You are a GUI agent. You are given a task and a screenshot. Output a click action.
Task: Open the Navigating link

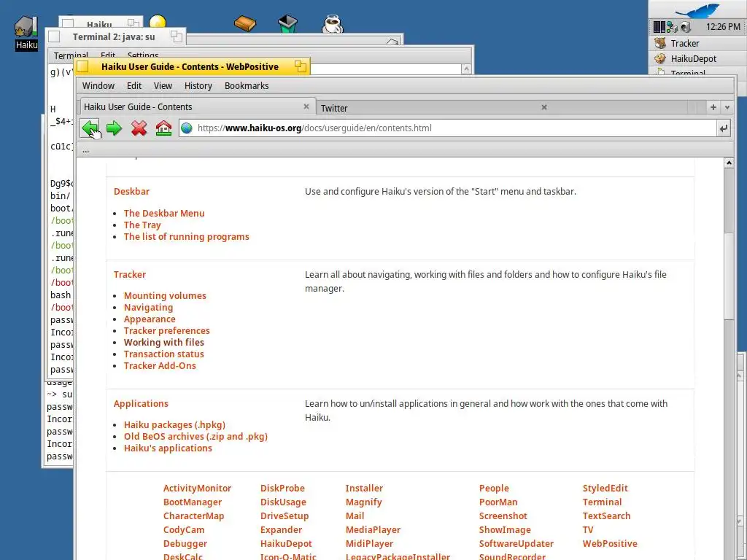(x=148, y=308)
